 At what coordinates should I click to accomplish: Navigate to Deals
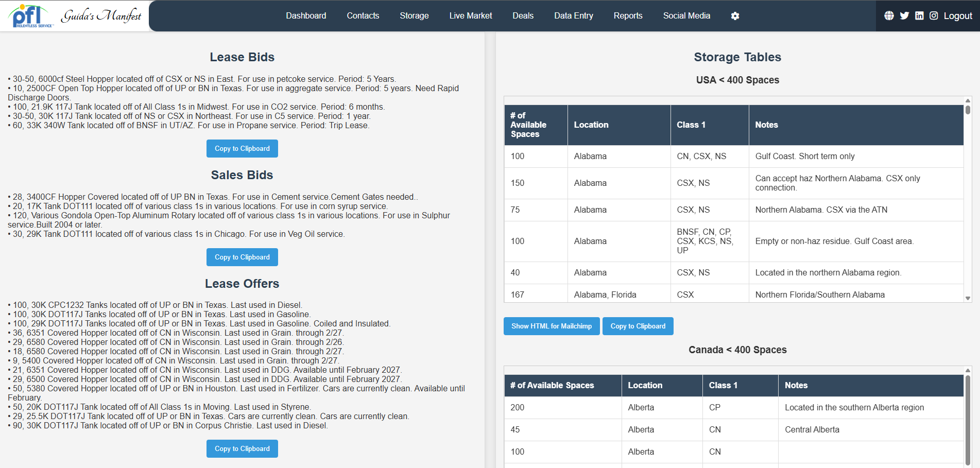(x=523, y=16)
